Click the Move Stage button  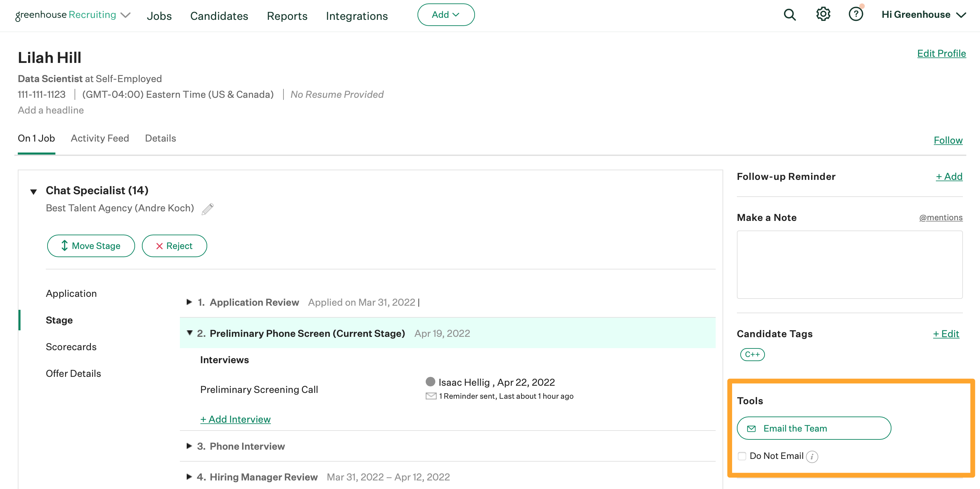click(91, 246)
